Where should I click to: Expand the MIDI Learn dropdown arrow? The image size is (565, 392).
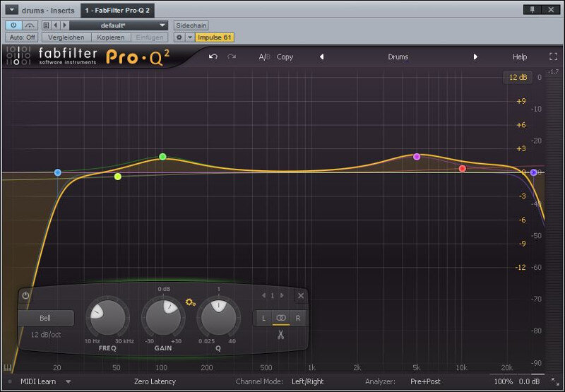click(68, 381)
